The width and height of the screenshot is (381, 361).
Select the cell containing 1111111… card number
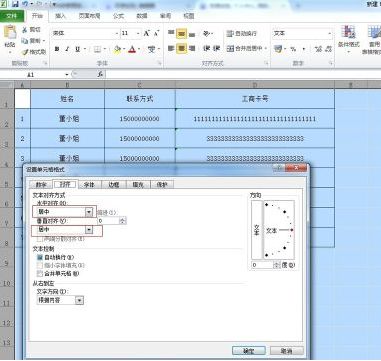255,119
